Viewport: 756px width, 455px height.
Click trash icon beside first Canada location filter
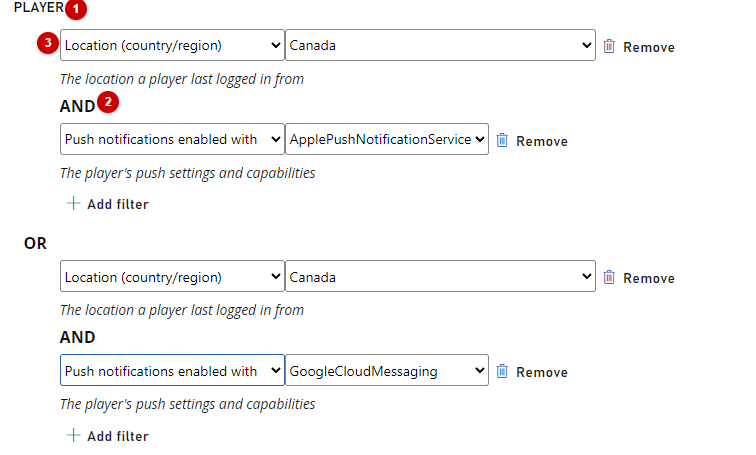point(609,46)
